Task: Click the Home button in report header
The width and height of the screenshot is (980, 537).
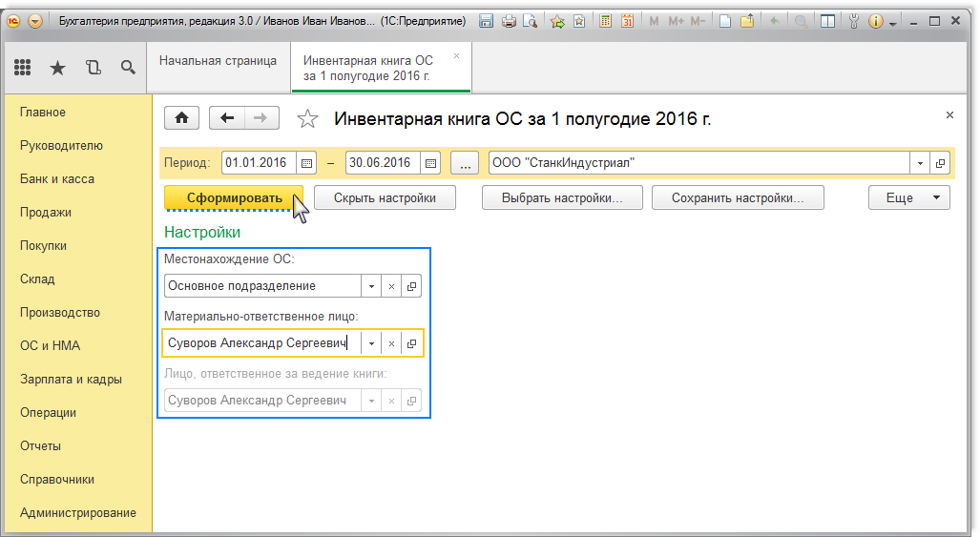Action: (x=182, y=118)
